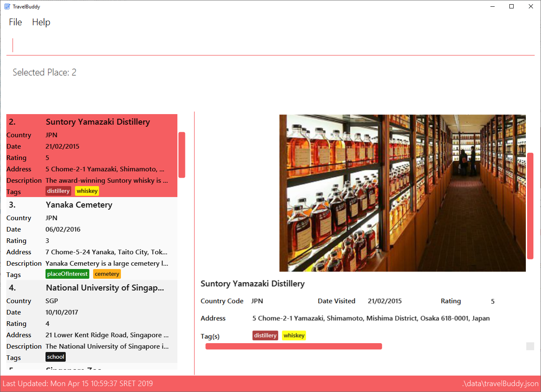The image size is (541, 392).
Task: Click the '.\data\travelBuddy.json' file path
Action: [x=500, y=384]
